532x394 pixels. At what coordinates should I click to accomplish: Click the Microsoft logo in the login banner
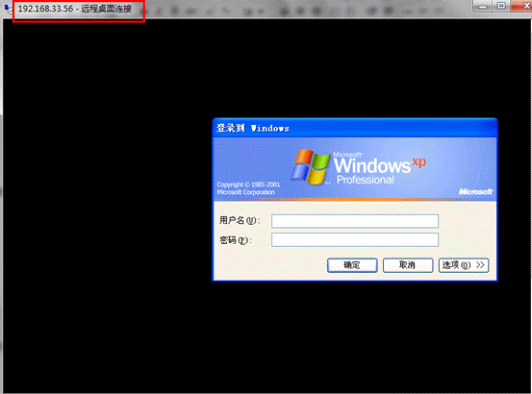coord(475,192)
